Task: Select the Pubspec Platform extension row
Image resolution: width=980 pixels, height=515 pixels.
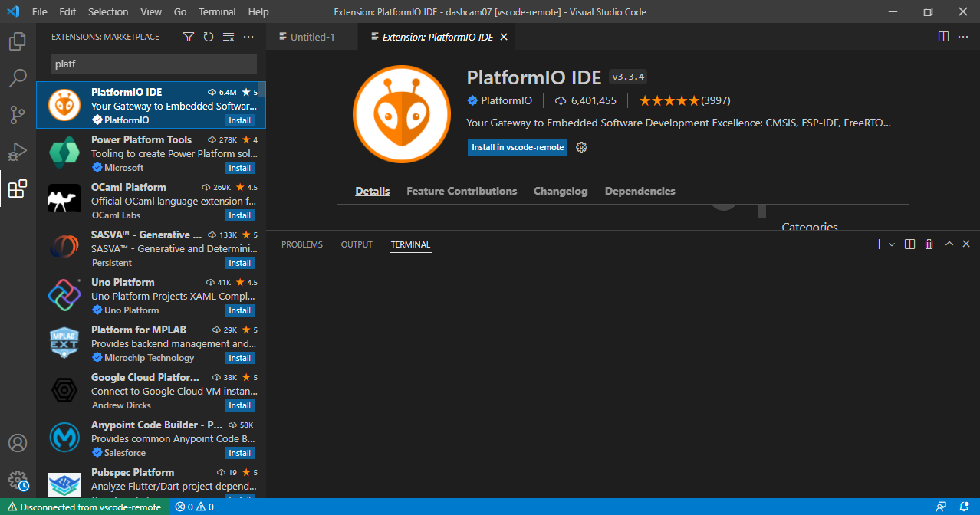Action: 151,480
